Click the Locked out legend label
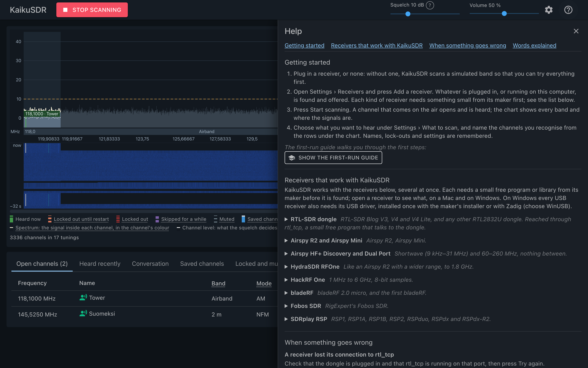The width and height of the screenshot is (588, 368). pos(135,219)
